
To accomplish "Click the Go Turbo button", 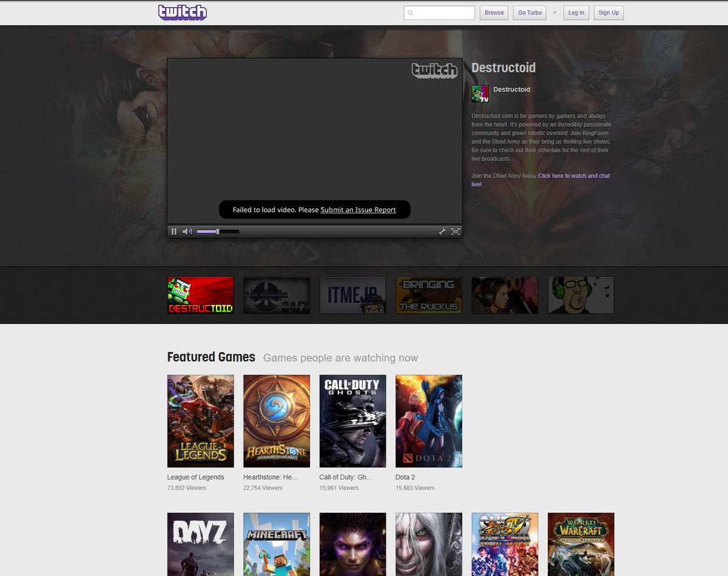I will (529, 12).
